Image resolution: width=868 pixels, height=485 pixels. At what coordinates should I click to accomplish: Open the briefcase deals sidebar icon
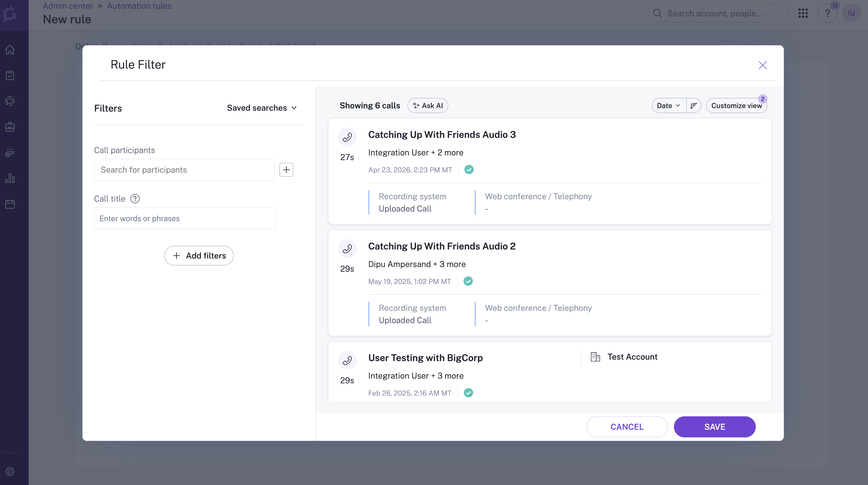click(10, 127)
